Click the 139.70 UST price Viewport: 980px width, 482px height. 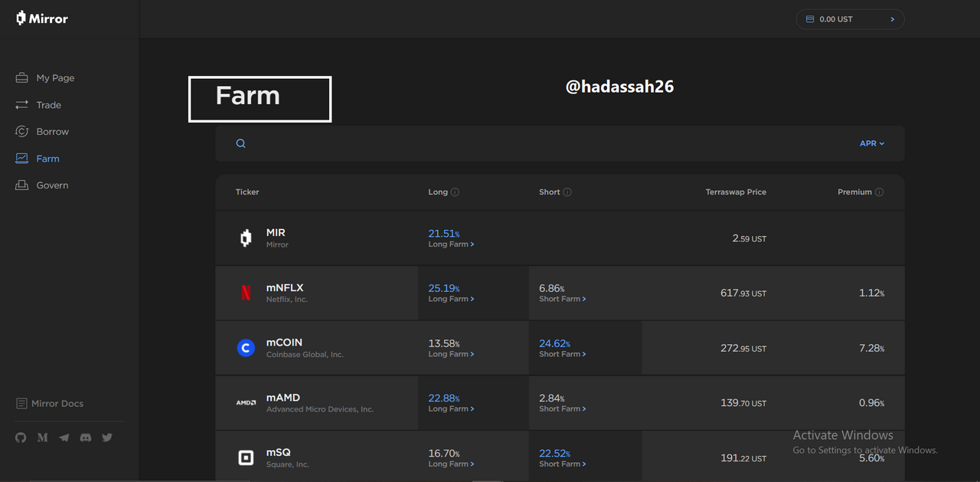tap(743, 402)
